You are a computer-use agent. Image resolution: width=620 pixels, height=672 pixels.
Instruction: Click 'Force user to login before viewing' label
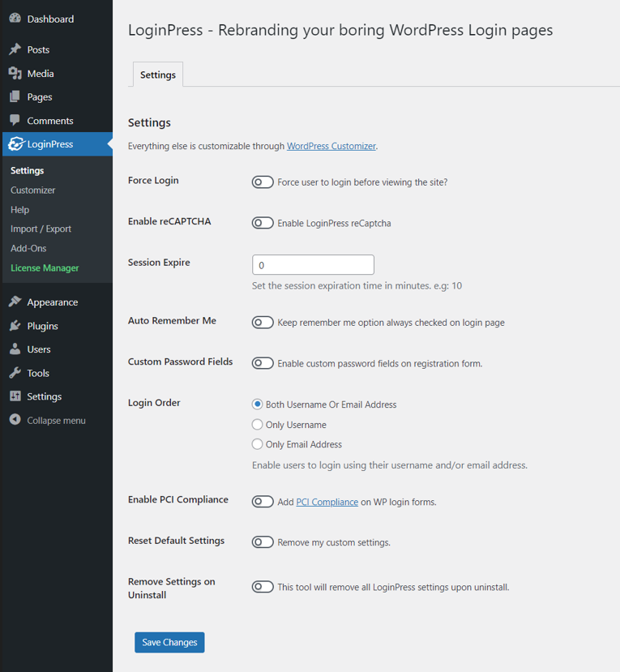click(362, 182)
